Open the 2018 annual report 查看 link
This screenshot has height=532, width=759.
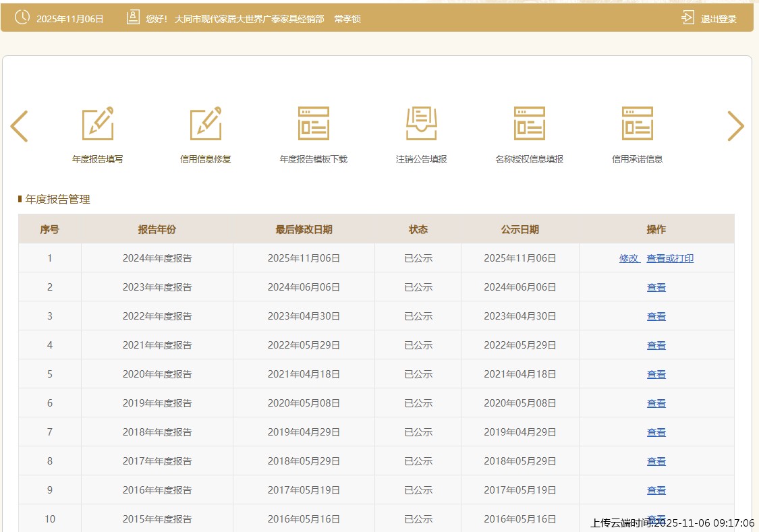point(656,432)
